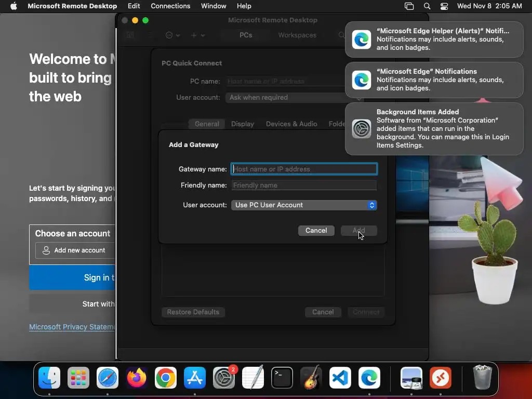532x399 pixels.
Task: Click the Friendly name input field
Action: (x=304, y=185)
